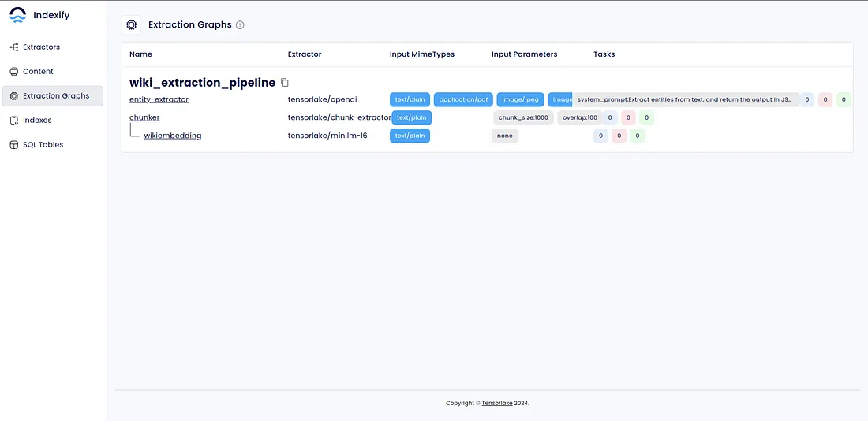Click the none parameter chip
Image resolution: width=868 pixels, height=421 pixels.
click(x=504, y=136)
